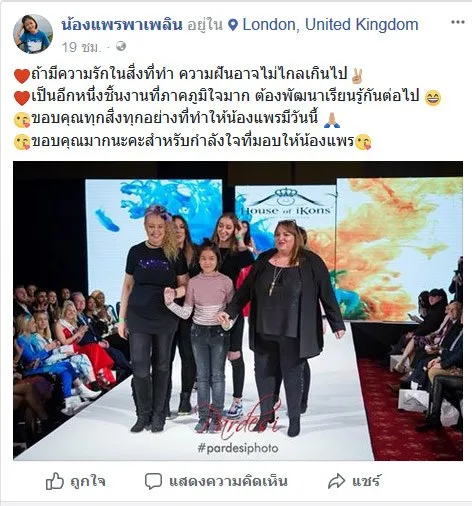
Task: Open น้องแพรพาเพลิน profile name link
Action: coord(122,25)
